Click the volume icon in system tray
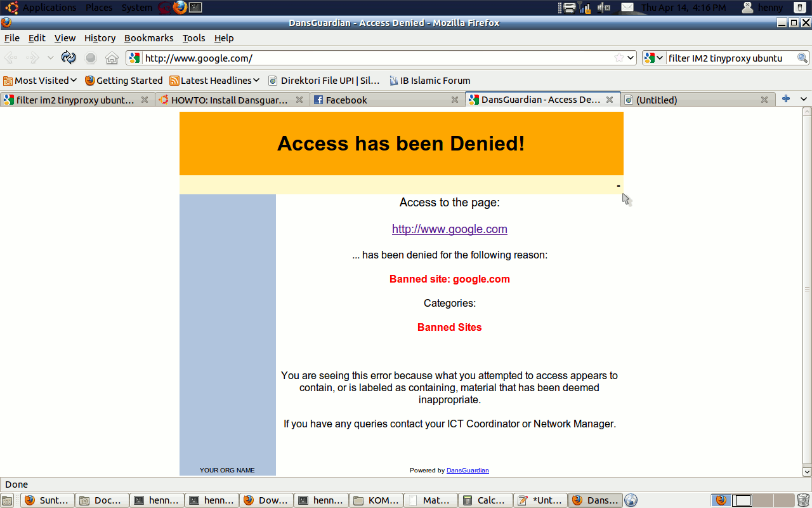Image resolution: width=812 pixels, height=508 pixels. coord(603,8)
